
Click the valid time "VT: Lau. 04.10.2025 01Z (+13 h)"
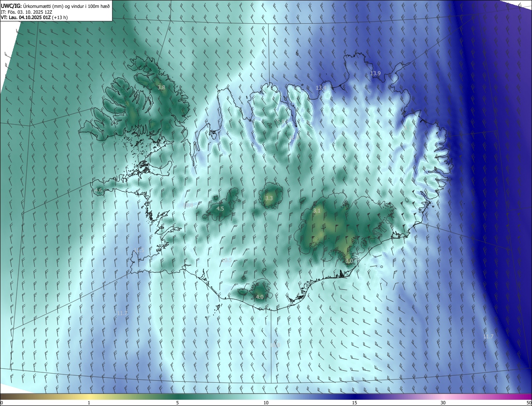(x=34, y=17)
